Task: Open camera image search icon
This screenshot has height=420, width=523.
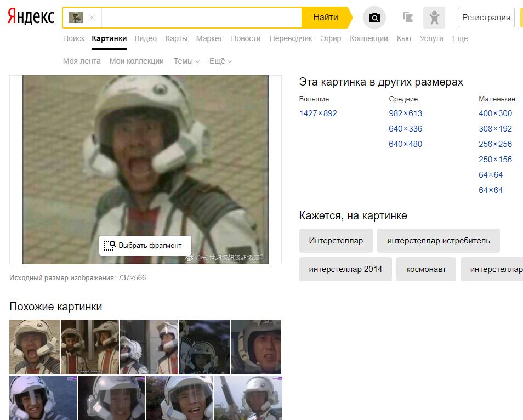Action: coord(374,18)
